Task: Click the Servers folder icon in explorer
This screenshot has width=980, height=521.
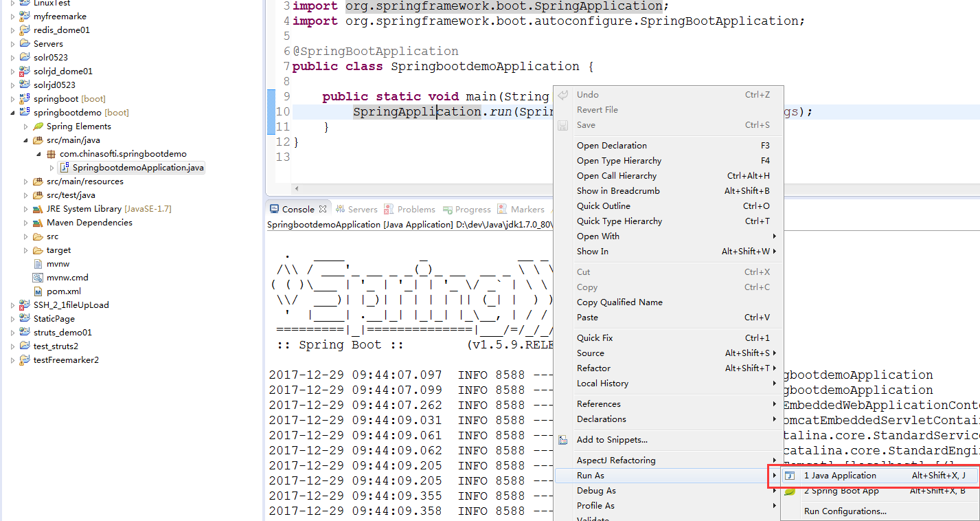Action: coord(25,44)
